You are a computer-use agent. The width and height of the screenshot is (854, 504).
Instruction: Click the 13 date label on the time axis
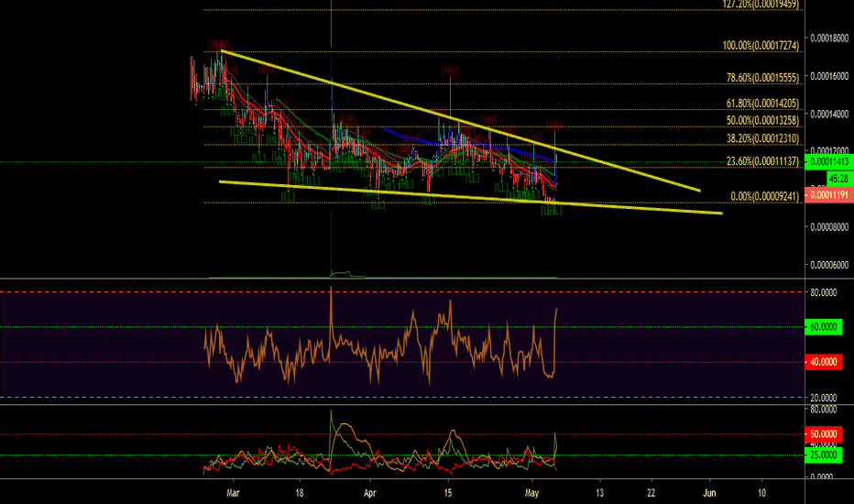(599, 493)
